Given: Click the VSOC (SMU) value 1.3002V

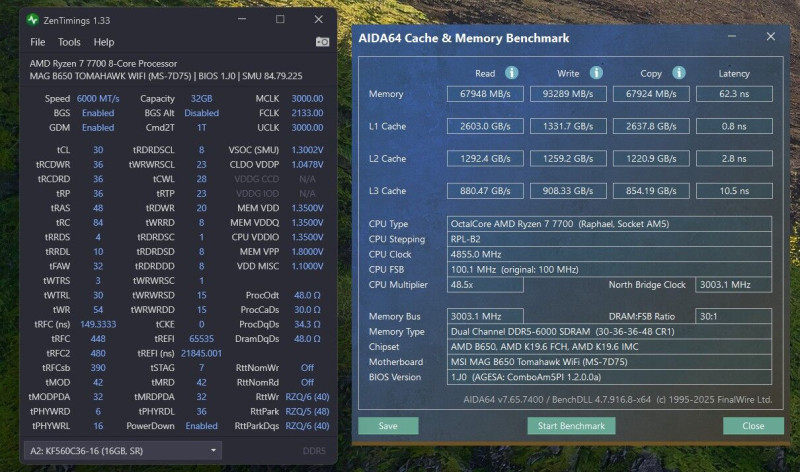Looking at the screenshot, I should (307, 150).
